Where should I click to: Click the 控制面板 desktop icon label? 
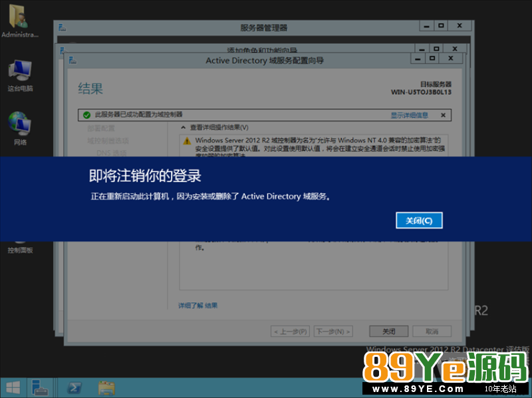click(x=20, y=250)
